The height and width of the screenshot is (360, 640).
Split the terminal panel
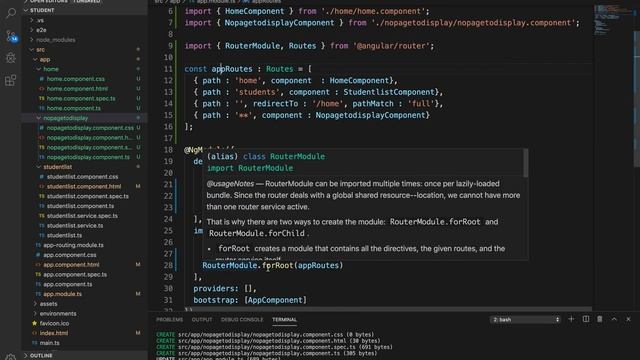click(x=586, y=319)
